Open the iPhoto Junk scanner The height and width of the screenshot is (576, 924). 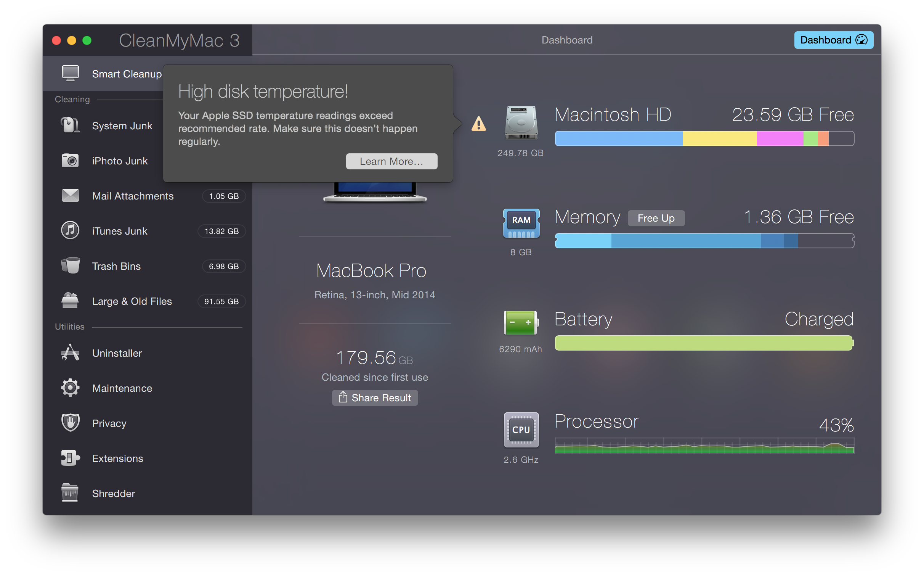120,161
